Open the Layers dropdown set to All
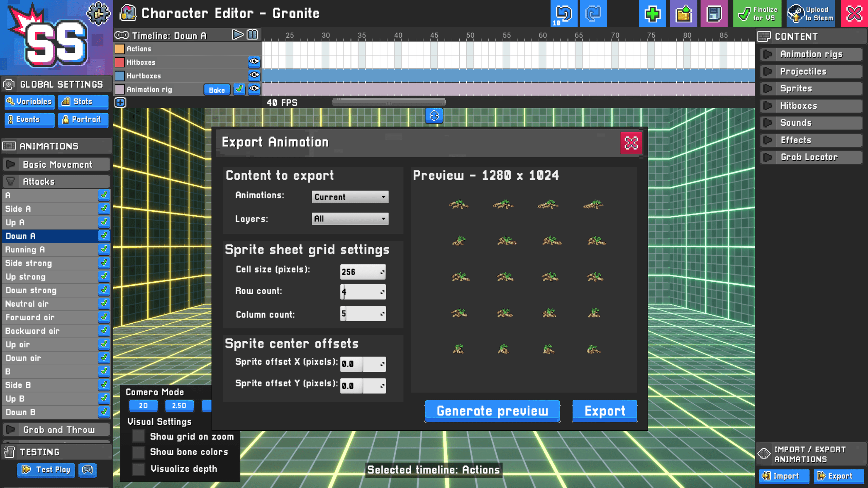 pos(350,219)
